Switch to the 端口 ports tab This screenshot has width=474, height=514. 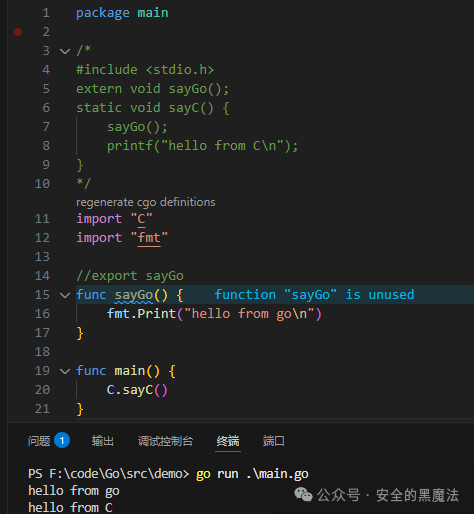coord(274,441)
